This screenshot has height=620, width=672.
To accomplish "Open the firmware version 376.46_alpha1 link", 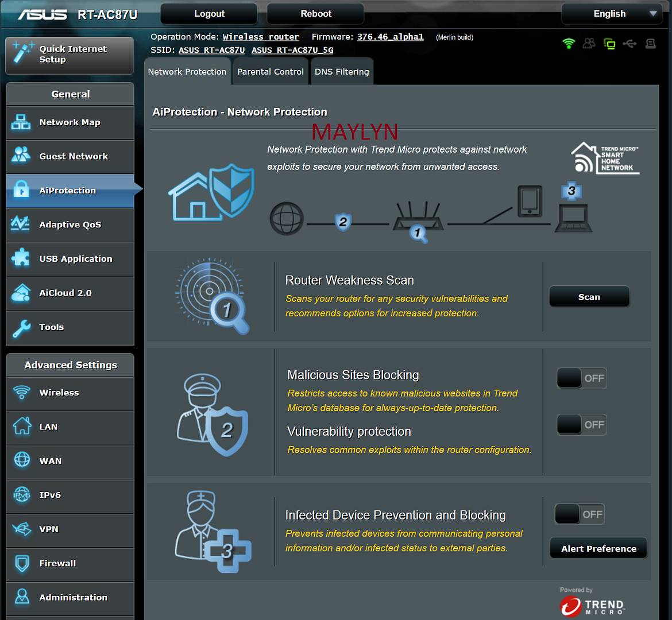I will coord(390,37).
